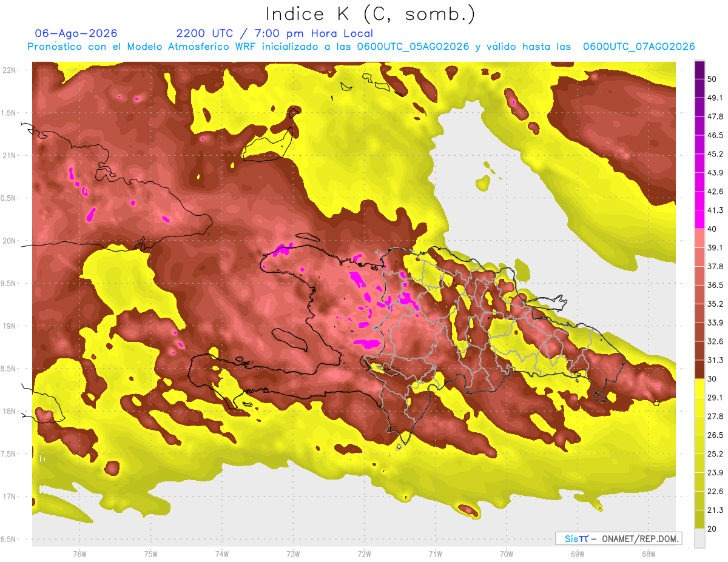This screenshot has width=728, height=562.
Task: Click the title "Indice K (C, somb.)"
Action: click(371, 14)
